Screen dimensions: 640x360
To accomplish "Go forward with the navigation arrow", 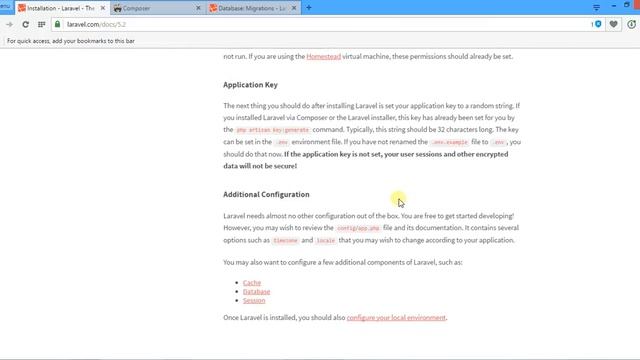I will coord(9,24).
